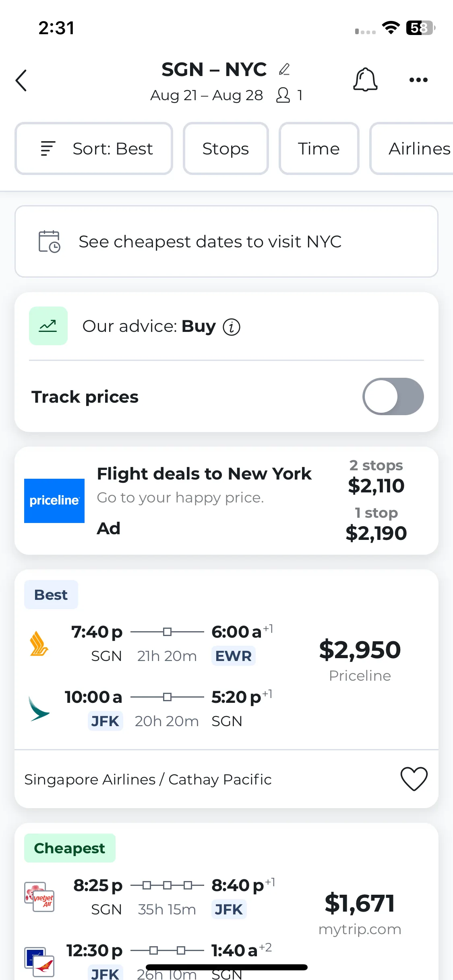Tap the traveler count person icon

283,95
